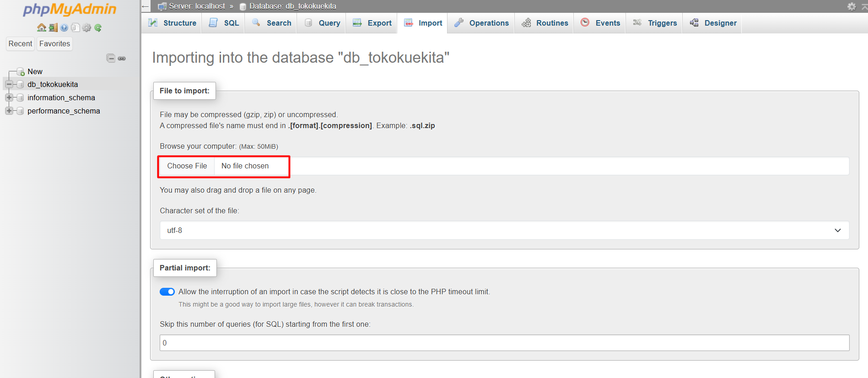Viewport: 868px width, 378px height.
Task: Click the skip queries number field
Action: [x=504, y=343]
